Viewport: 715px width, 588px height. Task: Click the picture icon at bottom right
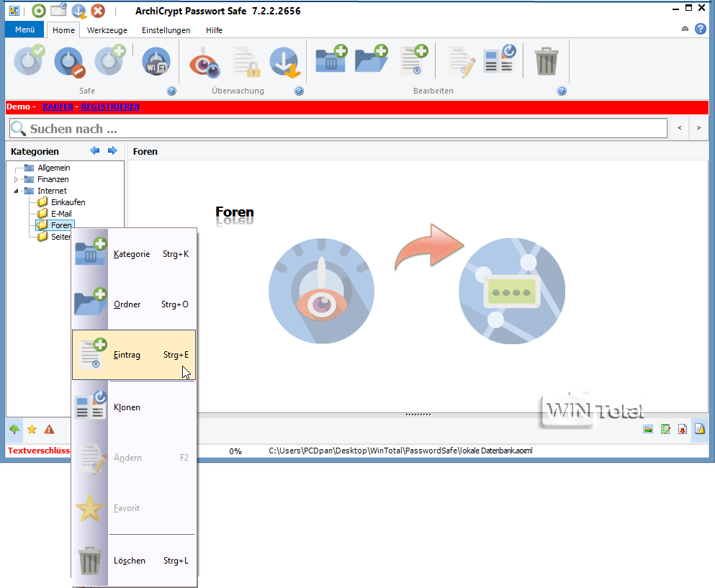(x=648, y=429)
